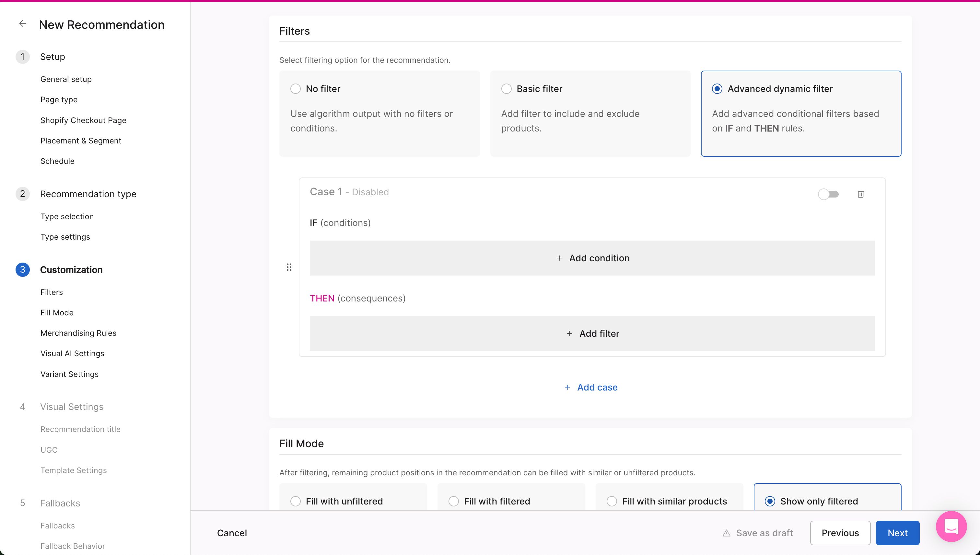Click the step 3 Customization circle

(23, 269)
